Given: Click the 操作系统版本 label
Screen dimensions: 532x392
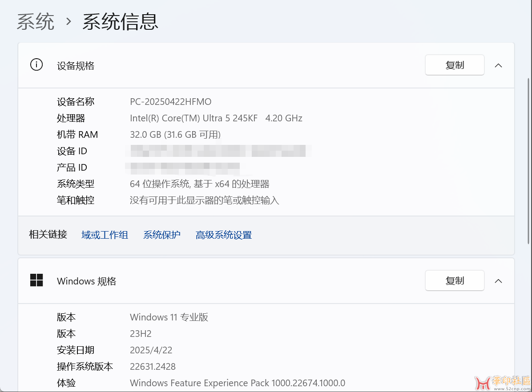Looking at the screenshot, I should click(x=85, y=367).
